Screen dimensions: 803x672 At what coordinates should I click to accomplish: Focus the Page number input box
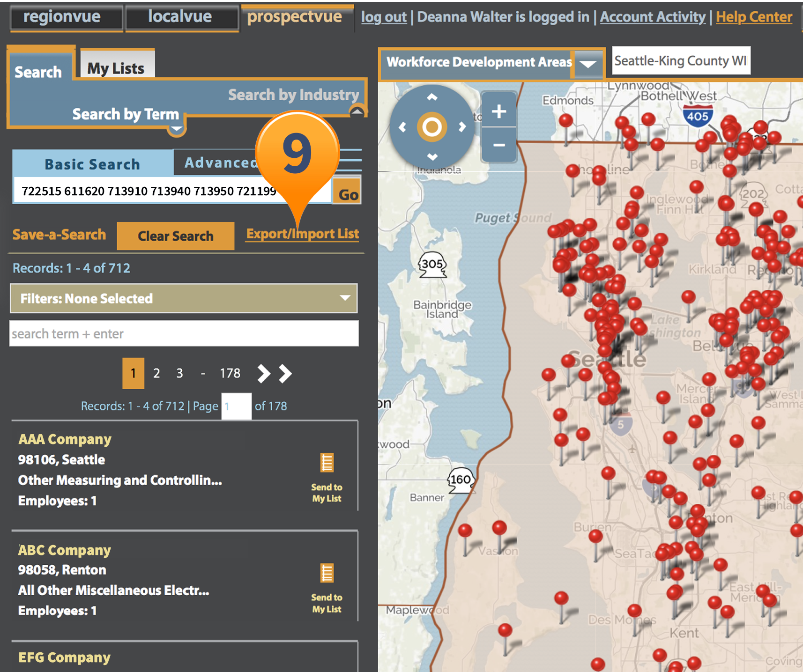coord(236,406)
